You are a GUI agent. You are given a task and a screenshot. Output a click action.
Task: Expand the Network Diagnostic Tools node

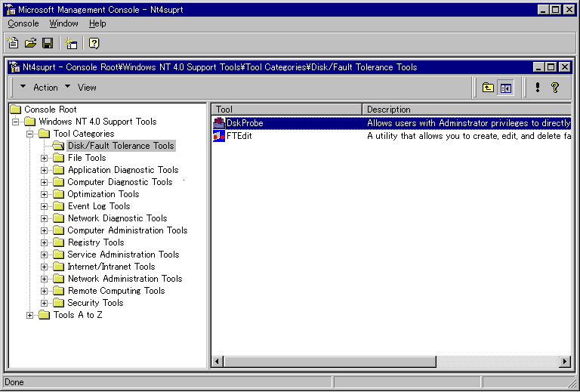44,218
